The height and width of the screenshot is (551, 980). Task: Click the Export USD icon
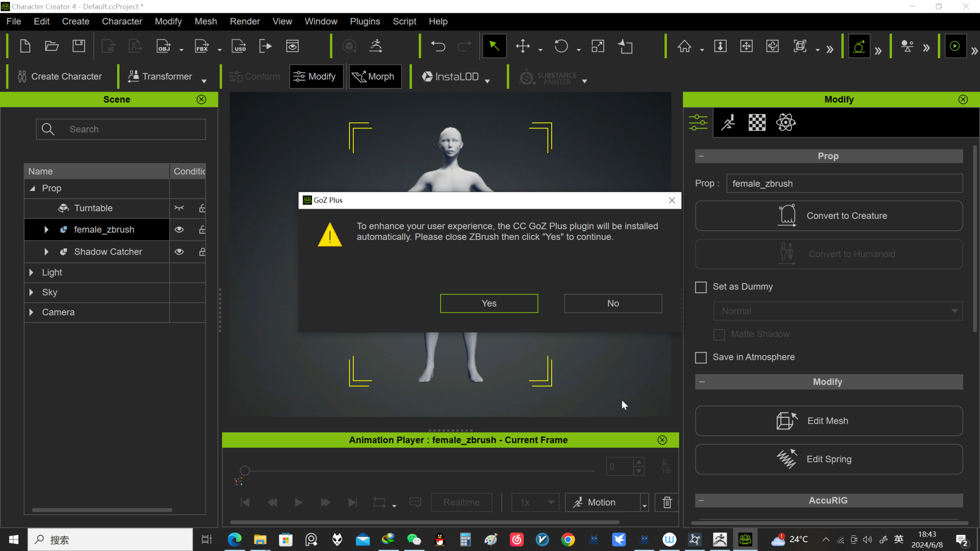[239, 47]
